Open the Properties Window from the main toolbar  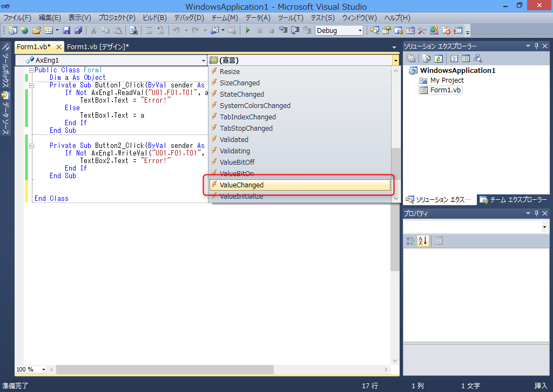click(x=387, y=31)
